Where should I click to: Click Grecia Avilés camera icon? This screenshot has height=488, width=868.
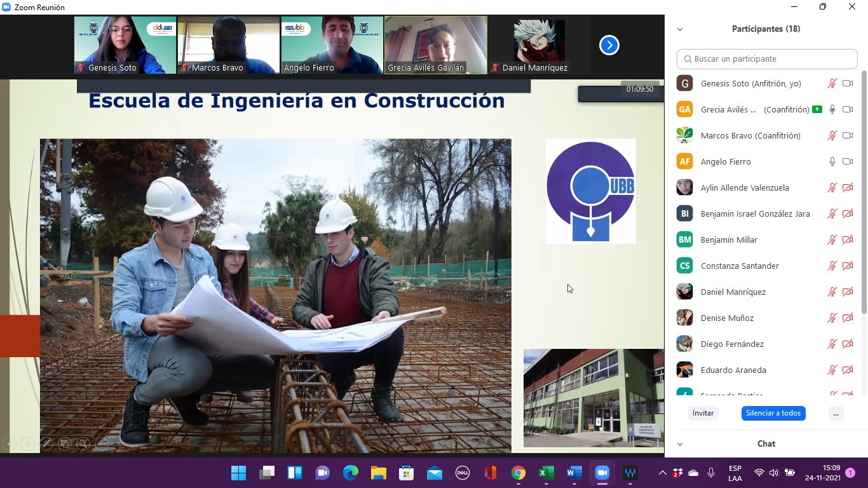(847, 110)
